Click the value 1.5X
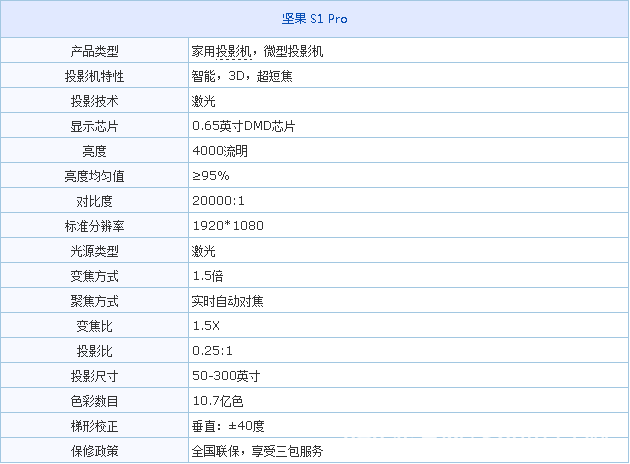This screenshot has height=464, width=630. tap(206, 325)
